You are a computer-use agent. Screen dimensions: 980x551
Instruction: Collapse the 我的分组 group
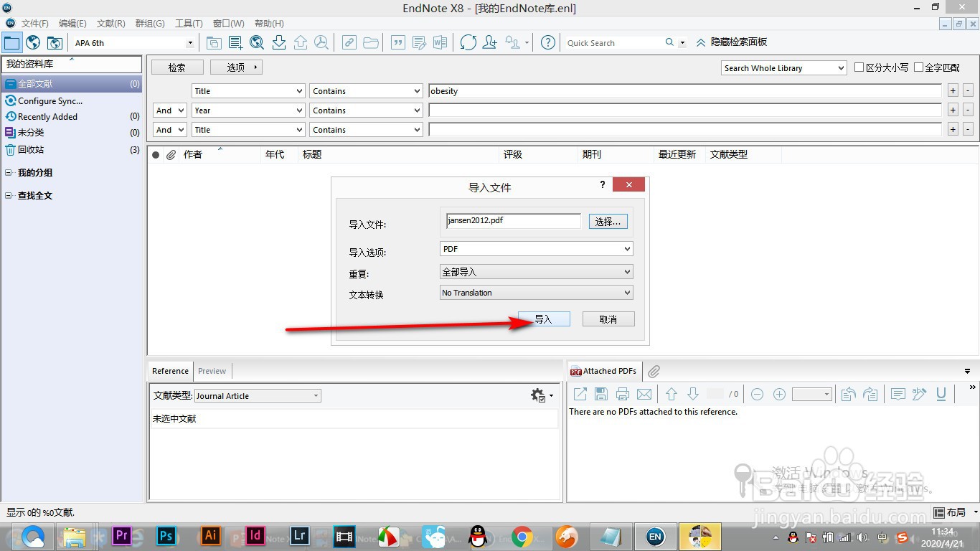pyautogui.click(x=8, y=173)
